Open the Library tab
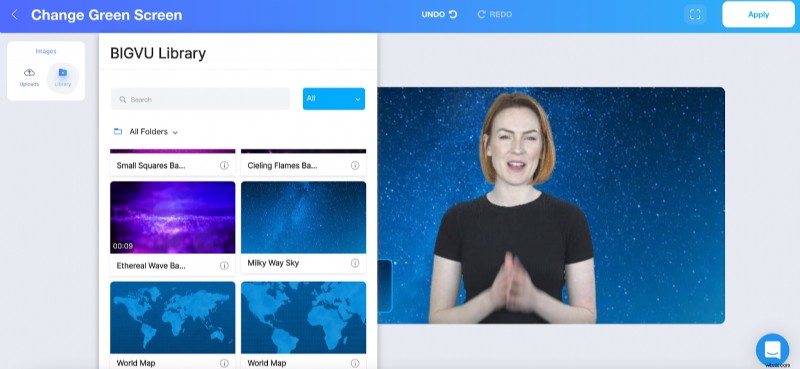Viewport: 800px width, 369px height. coord(63,78)
